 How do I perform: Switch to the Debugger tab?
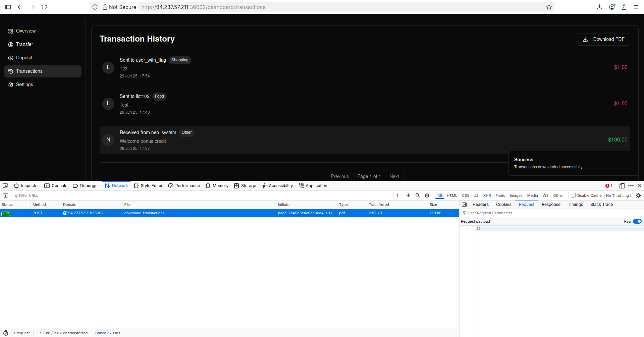(86, 186)
